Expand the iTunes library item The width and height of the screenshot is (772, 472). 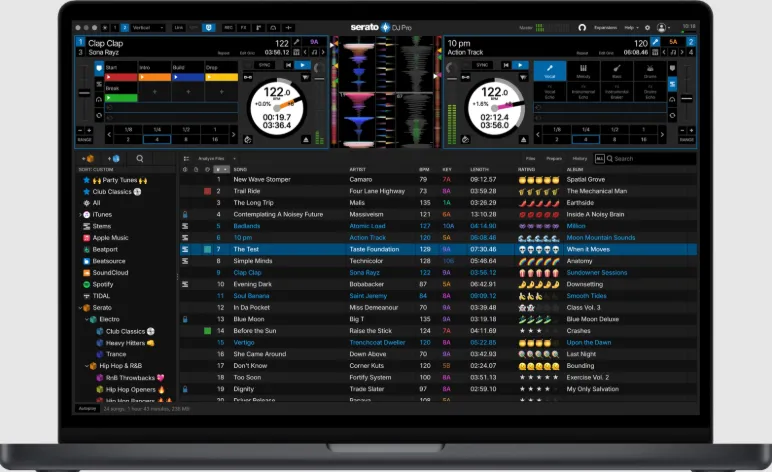[x=80, y=215]
